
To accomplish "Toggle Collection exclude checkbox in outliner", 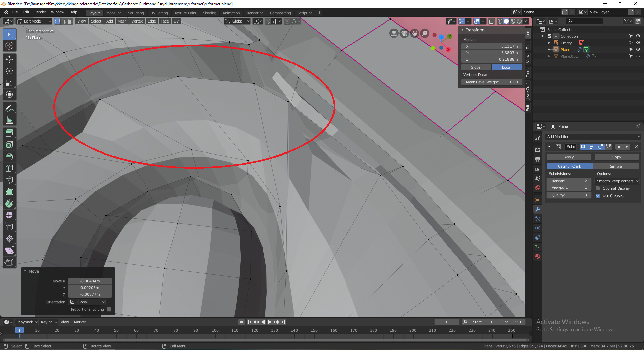I will (x=549, y=36).
